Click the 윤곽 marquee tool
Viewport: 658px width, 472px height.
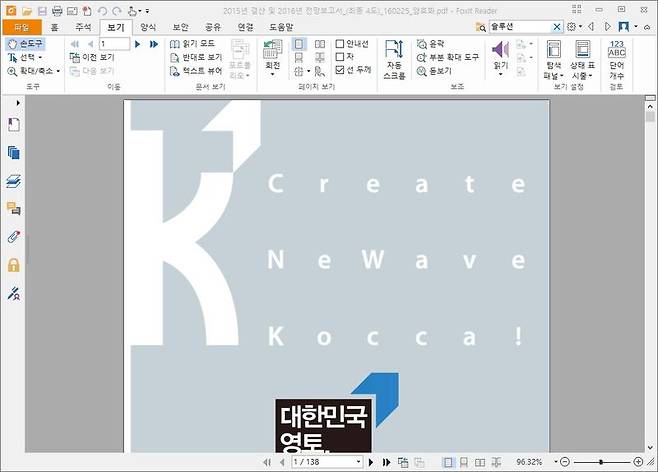(431, 44)
